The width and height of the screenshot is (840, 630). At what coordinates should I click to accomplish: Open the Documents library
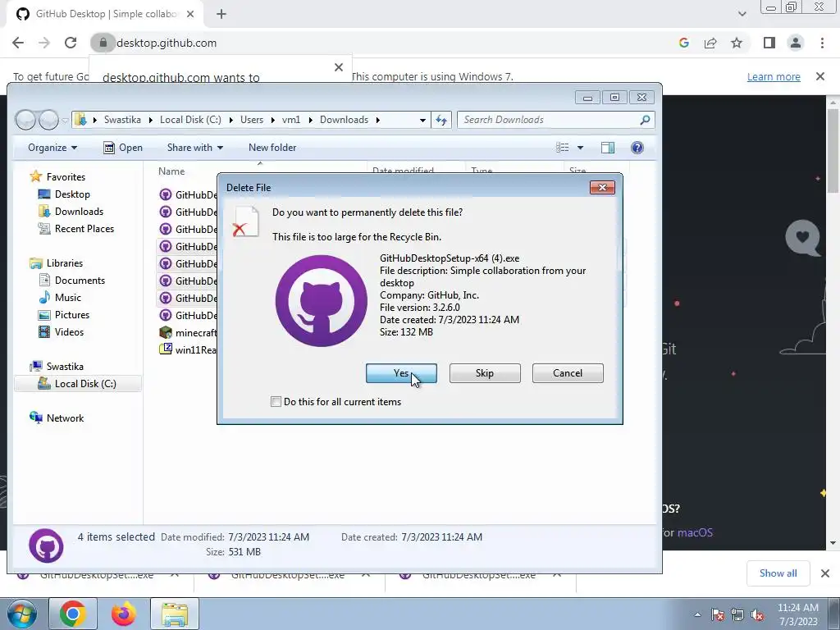click(80, 281)
